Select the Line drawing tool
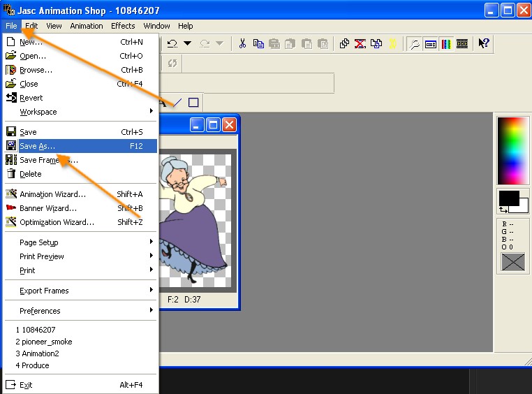 coord(177,103)
